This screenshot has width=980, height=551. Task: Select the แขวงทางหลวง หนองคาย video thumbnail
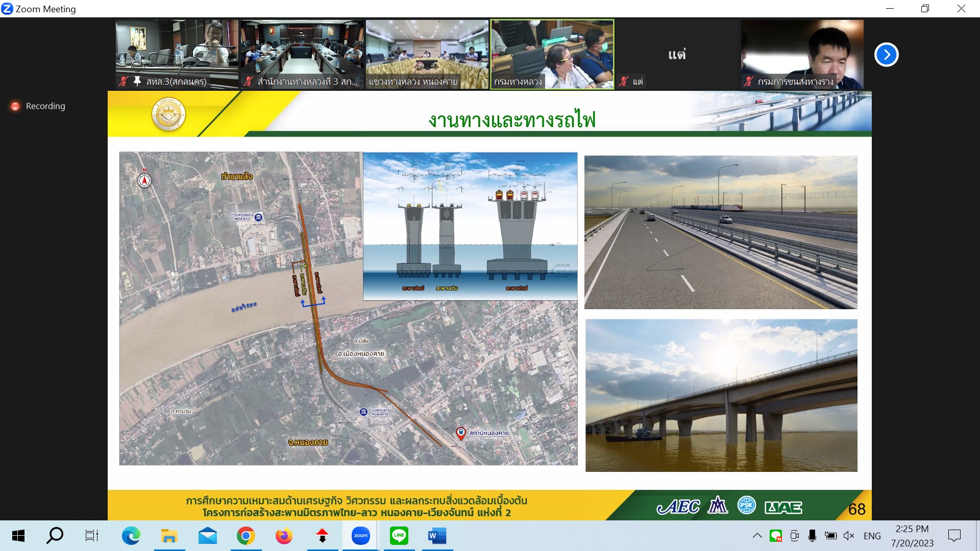(427, 54)
